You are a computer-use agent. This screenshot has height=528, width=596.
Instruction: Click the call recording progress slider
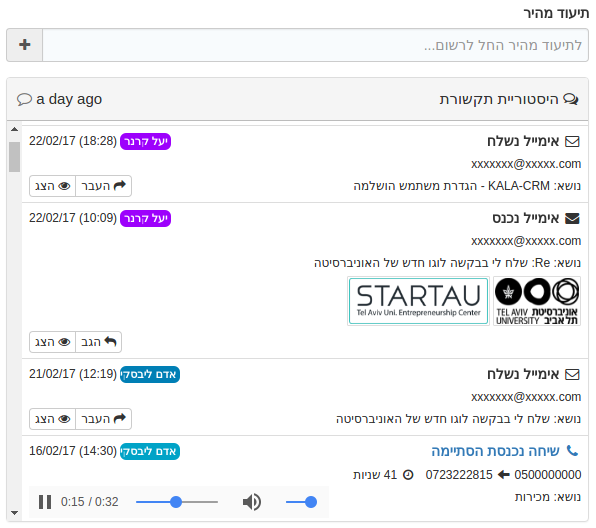click(177, 502)
